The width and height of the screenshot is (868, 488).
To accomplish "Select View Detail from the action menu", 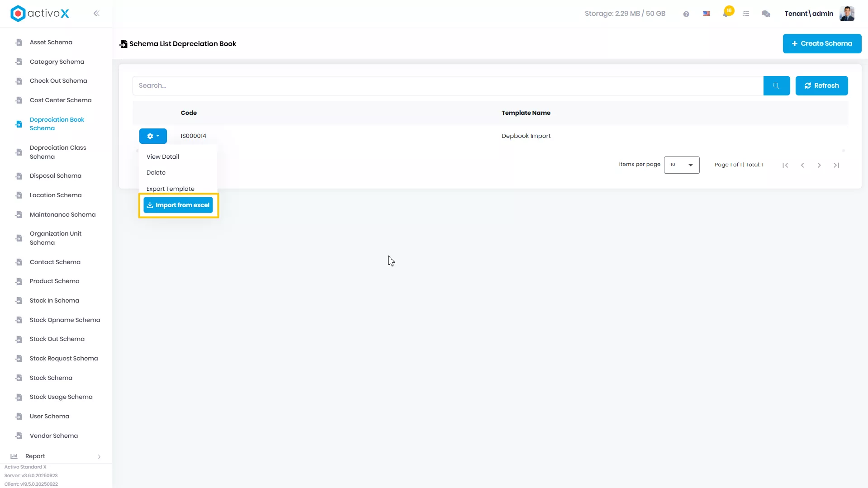I will (163, 156).
